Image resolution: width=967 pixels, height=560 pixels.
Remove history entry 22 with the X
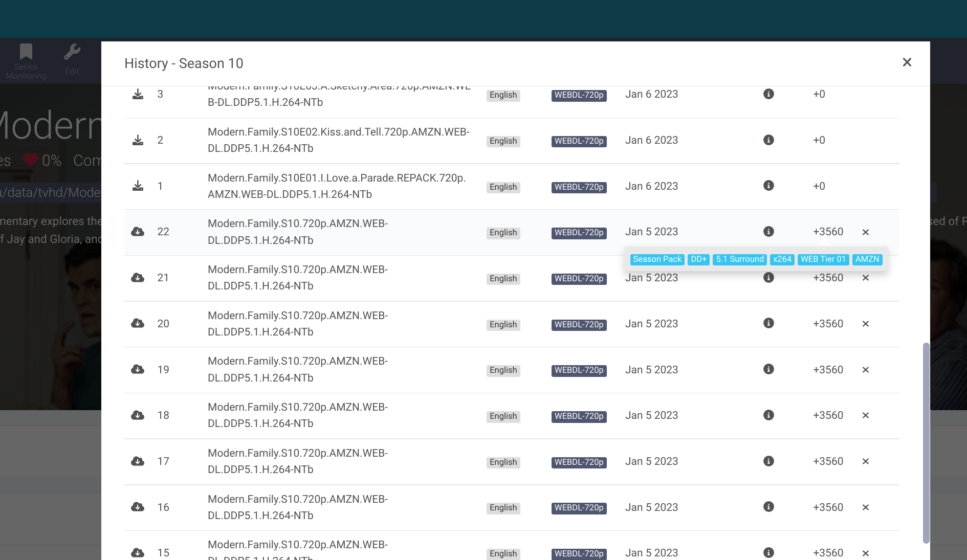click(x=865, y=232)
